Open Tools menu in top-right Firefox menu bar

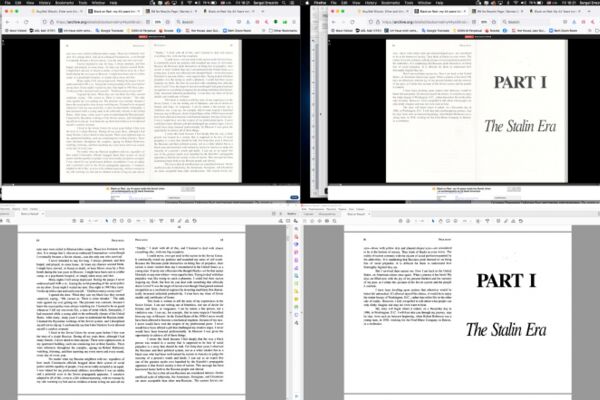409,3
